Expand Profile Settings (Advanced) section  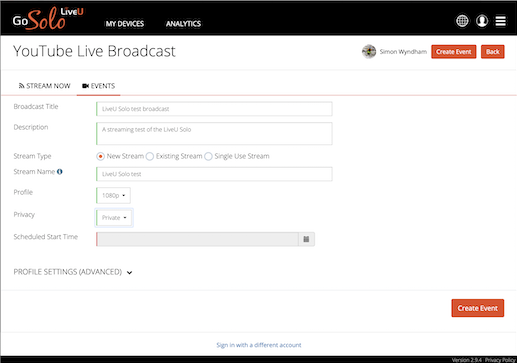[73, 272]
